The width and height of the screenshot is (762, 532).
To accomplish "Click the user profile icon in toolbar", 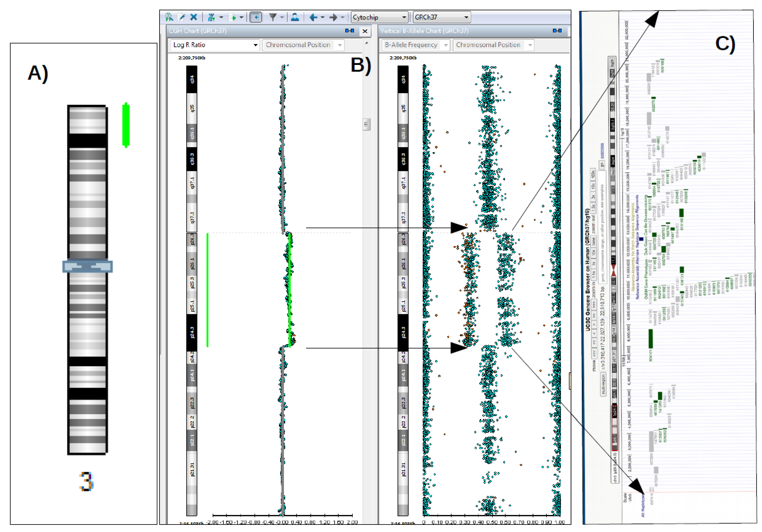I will point(295,17).
